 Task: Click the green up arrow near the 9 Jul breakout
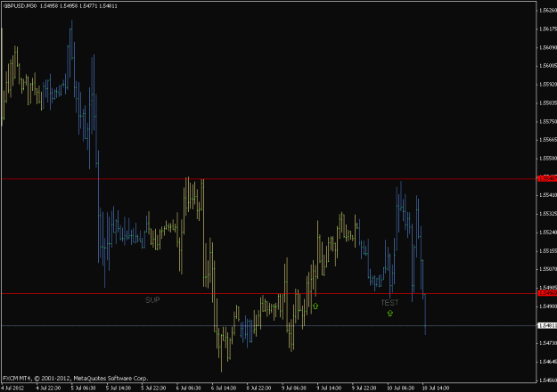(x=315, y=306)
